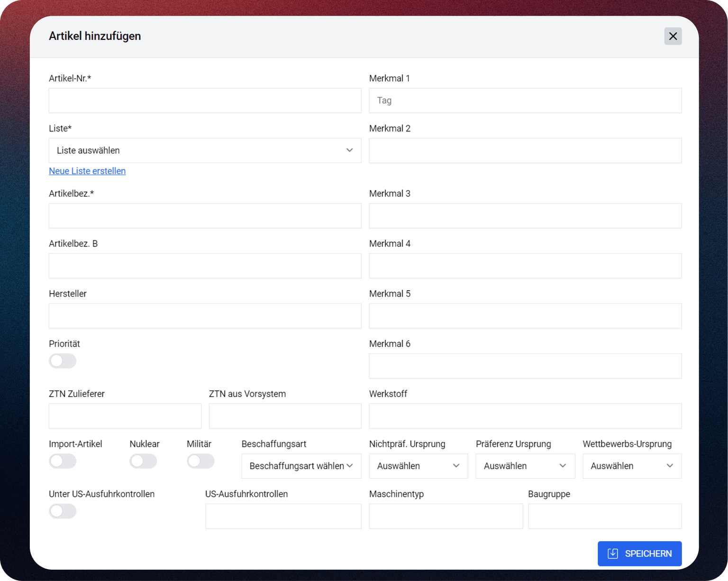The height and width of the screenshot is (581, 728).
Task: Toggle the Priorität switch
Action: tap(63, 361)
